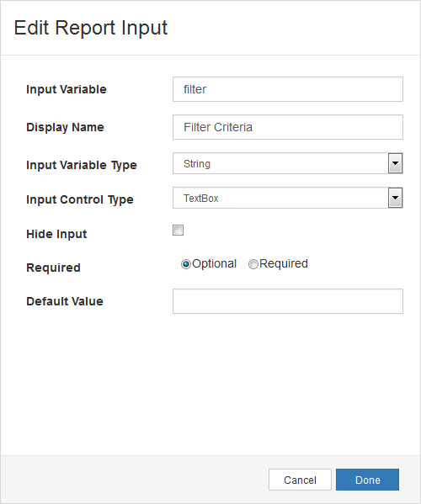
Task: Click the Display Name field containing Filter Criteria
Action: click(x=287, y=127)
